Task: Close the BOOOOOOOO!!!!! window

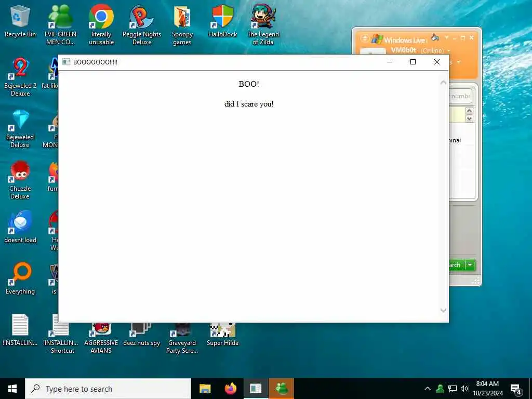Action: (x=436, y=62)
